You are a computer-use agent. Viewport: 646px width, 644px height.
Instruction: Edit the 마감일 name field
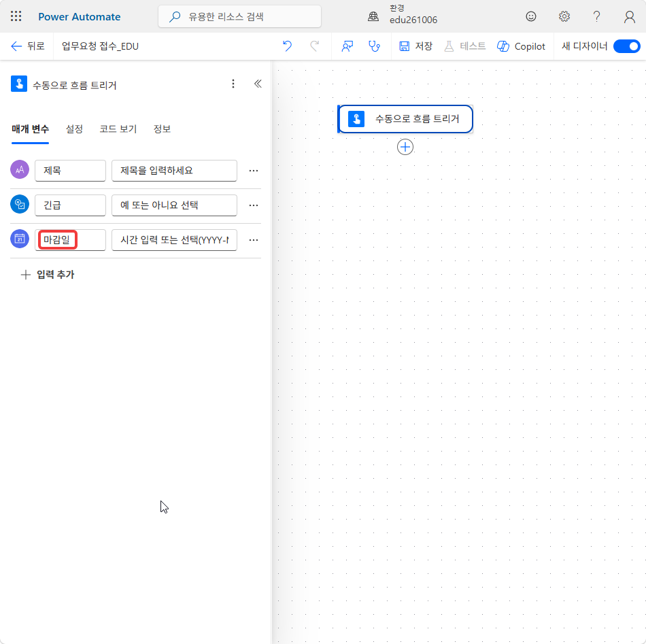[x=71, y=240]
